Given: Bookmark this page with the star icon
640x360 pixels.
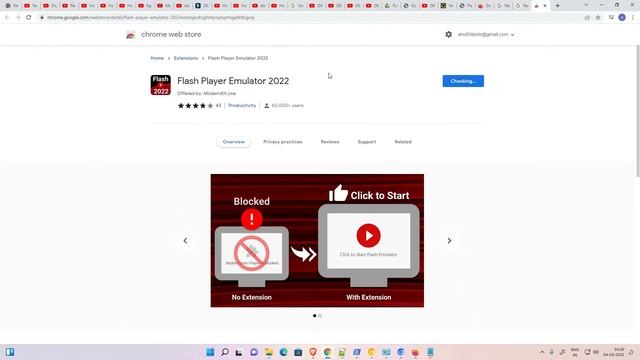Looking at the screenshot, I should (x=598, y=18).
